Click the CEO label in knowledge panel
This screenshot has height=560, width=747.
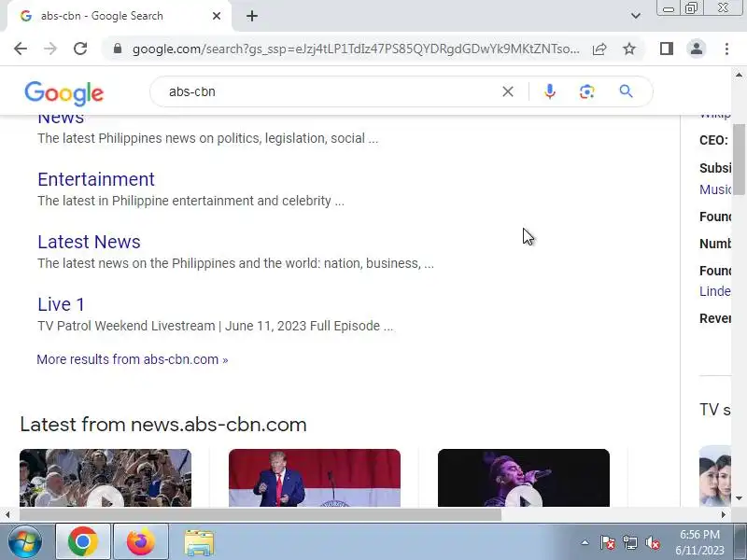713,141
